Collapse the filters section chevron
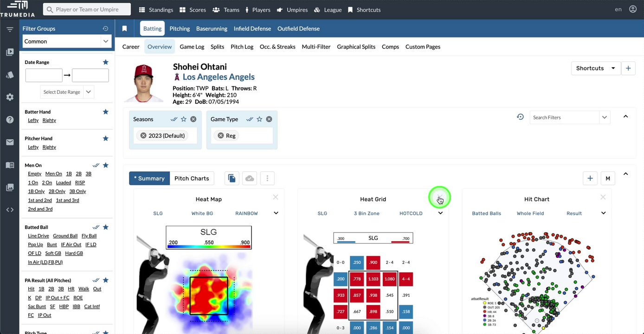The width and height of the screenshot is (644, 334). point(625,116)
